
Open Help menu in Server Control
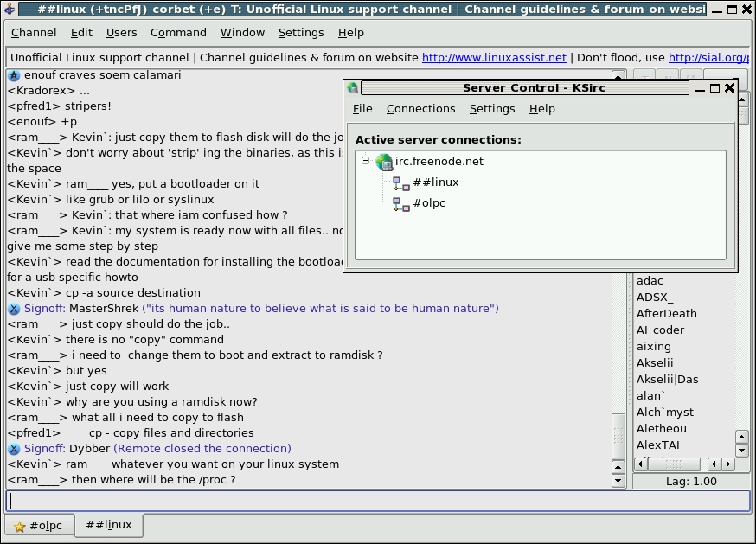542,109
